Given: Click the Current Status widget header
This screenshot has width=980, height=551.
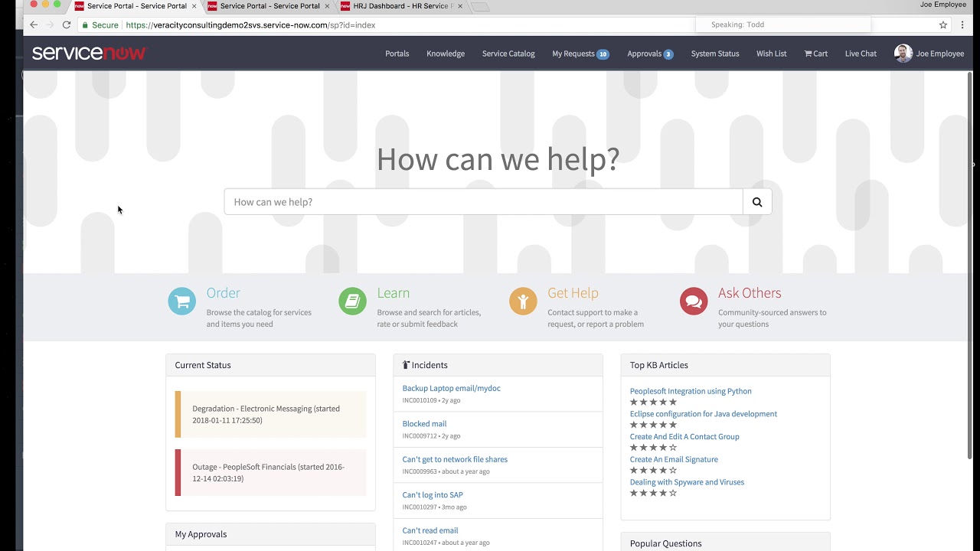Looking at the screenshot, I should pos(270,365).
